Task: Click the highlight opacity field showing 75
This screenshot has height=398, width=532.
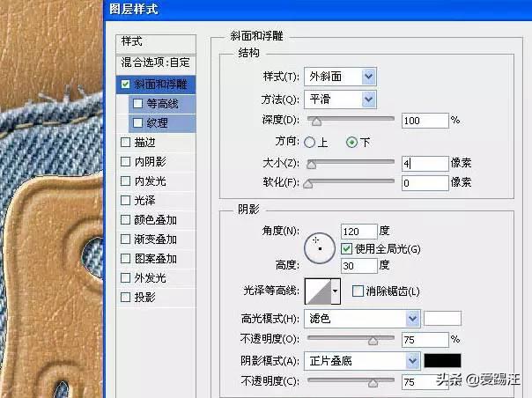Action: [425, 340]
